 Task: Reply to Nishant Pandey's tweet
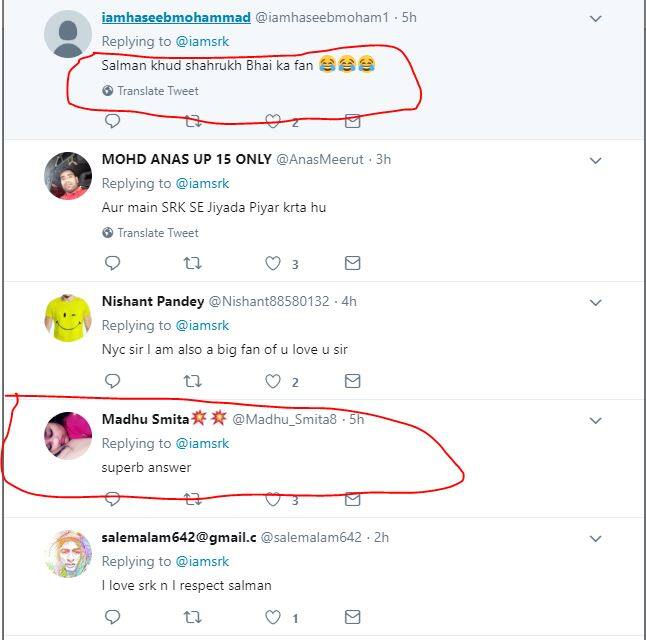112,381
